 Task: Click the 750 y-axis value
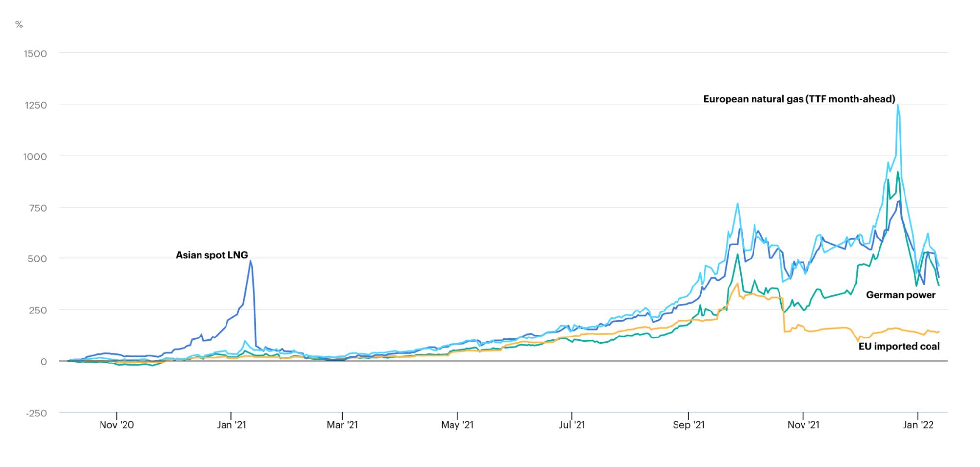tap(38, 208)
